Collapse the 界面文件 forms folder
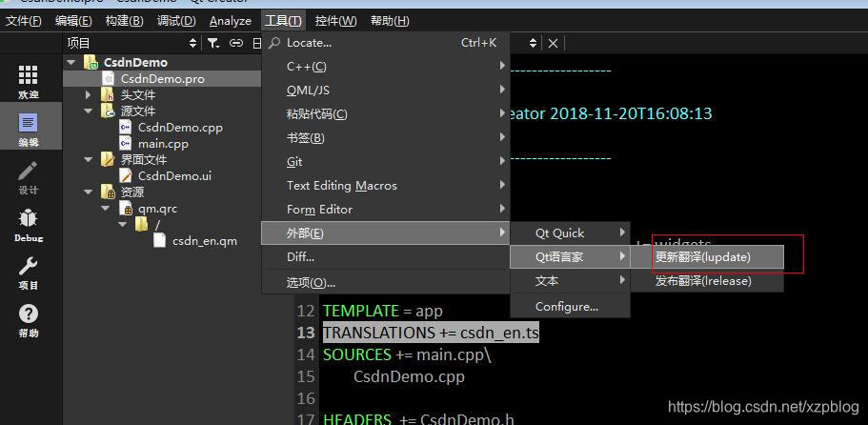 pyautogui.click(x=88, y=160)
